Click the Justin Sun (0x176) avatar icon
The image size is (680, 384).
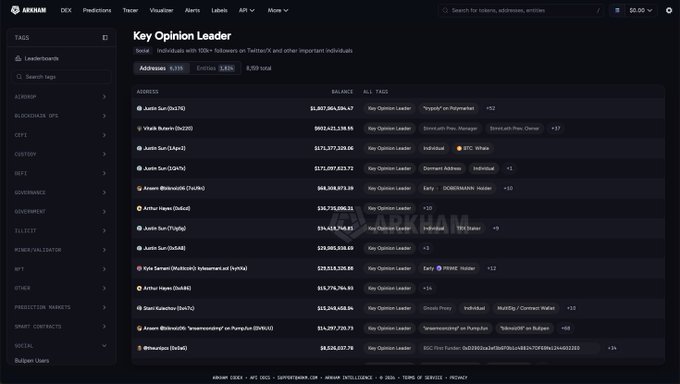(x=139, y=108)
